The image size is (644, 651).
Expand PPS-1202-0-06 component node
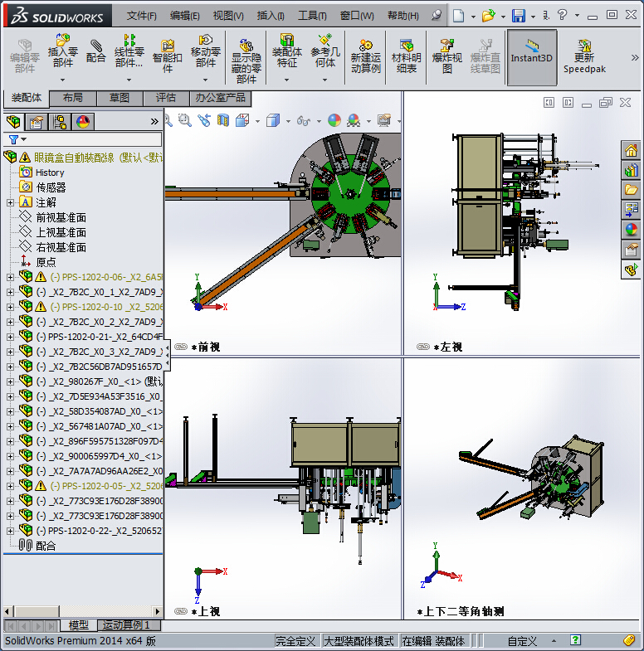[11, 277]
